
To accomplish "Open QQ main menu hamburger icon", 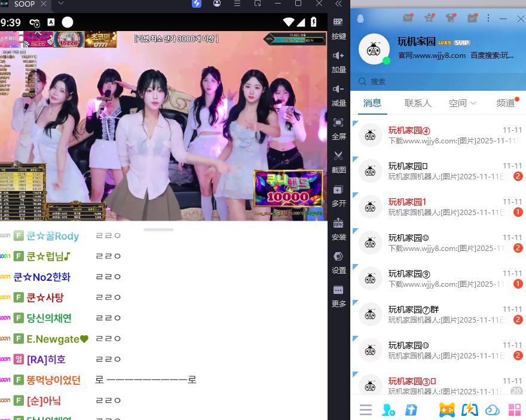I will [x=366, y=409].
